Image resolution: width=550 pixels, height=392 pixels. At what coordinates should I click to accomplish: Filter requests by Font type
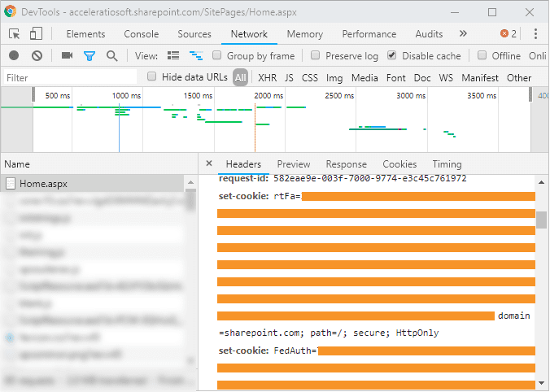pos(395,77)
